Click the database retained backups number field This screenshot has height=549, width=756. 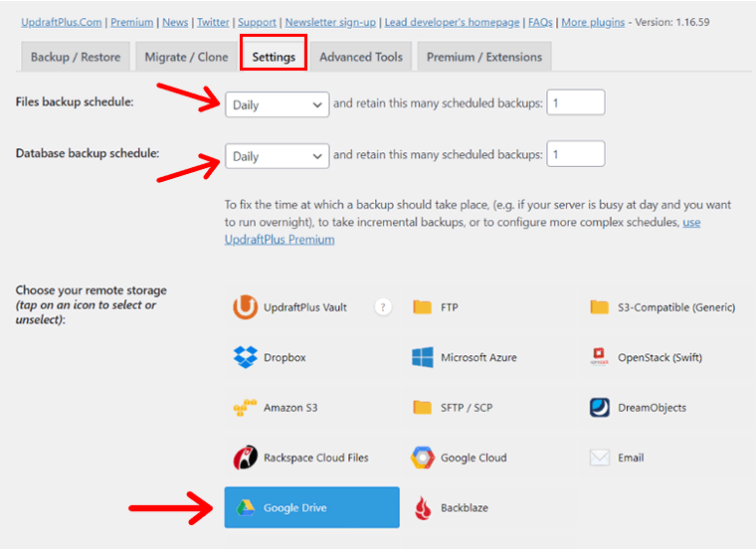click(x=576, y=154)
